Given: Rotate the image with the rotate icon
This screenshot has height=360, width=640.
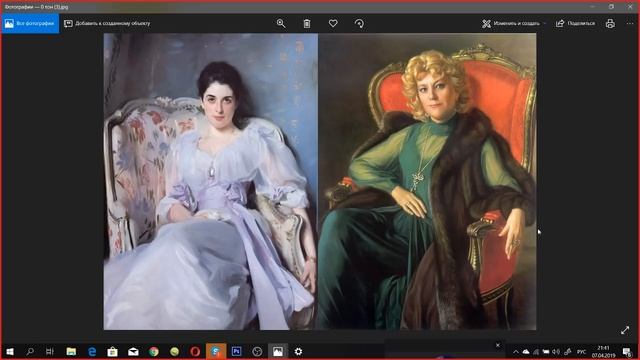Looking at the screenshot, I should point(359,24).
